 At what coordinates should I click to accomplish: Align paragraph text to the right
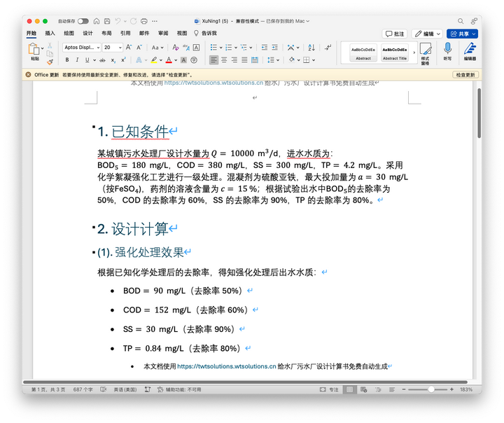pos(234,60)
